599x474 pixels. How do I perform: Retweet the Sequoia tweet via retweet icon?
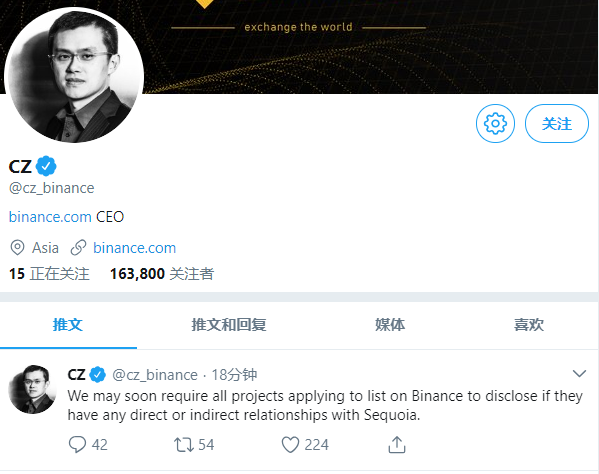click(184, 445)
